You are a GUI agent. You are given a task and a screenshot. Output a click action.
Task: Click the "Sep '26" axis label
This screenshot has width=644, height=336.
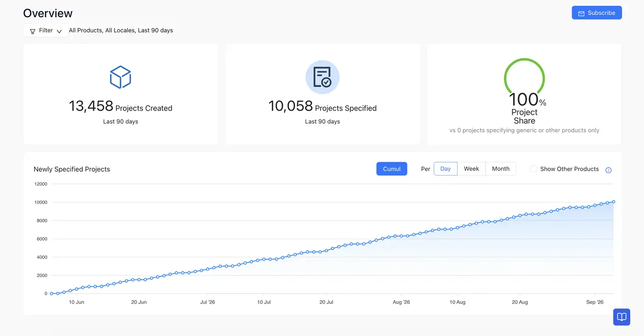pos(595,302)
